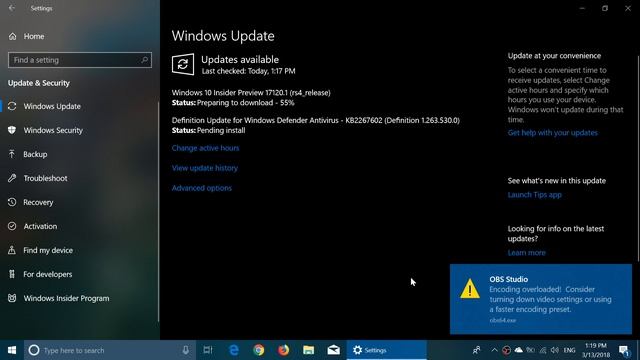
Task: Open View update history
Action: (204, 168)
